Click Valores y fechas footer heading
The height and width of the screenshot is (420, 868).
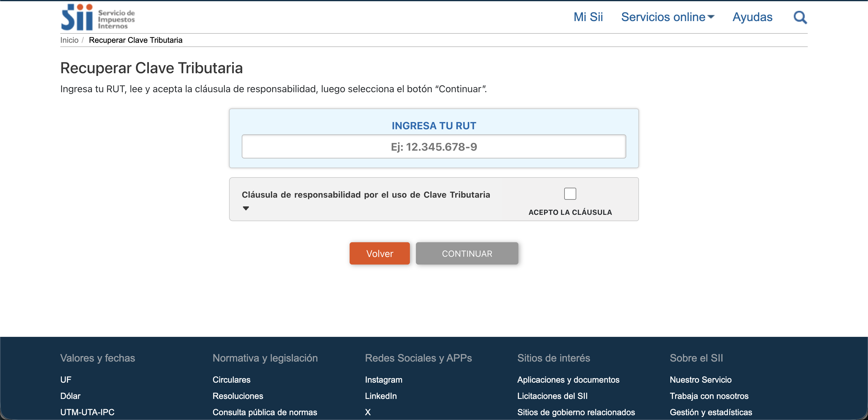[x=97, y=358]
